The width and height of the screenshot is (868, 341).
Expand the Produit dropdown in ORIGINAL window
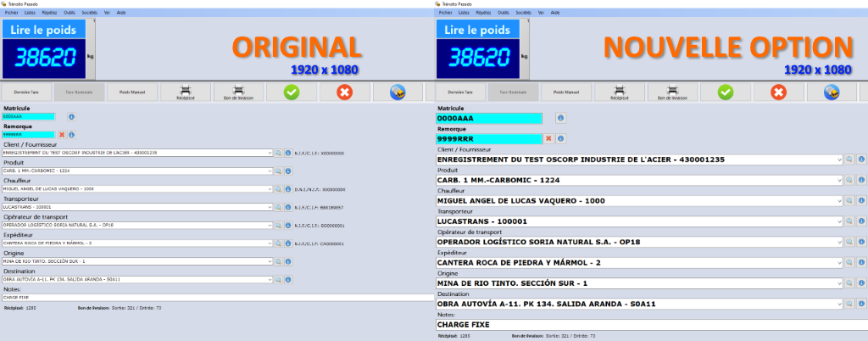click(270, 171)
